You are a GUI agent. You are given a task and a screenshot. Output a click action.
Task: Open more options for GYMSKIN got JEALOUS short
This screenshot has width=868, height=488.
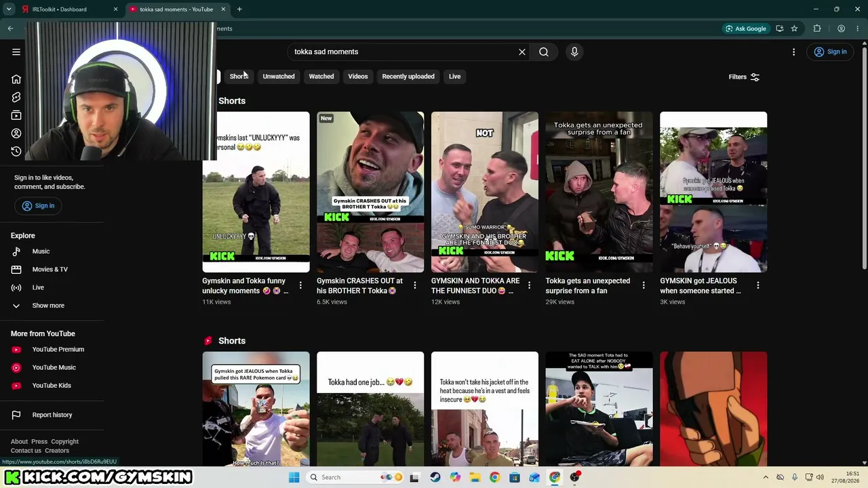click(758, 285)
